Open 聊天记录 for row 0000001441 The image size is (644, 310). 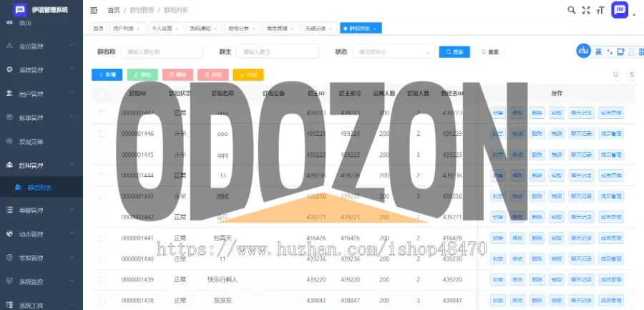pos(582,238)
